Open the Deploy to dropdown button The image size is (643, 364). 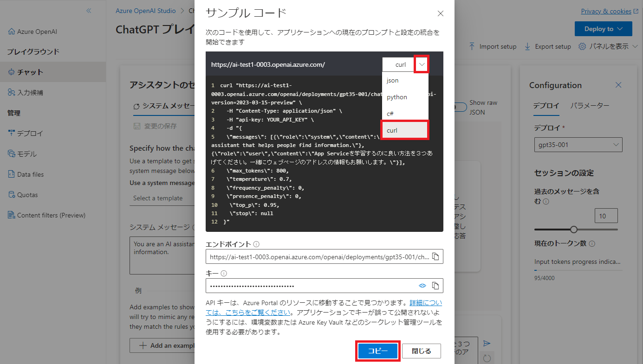604,29
